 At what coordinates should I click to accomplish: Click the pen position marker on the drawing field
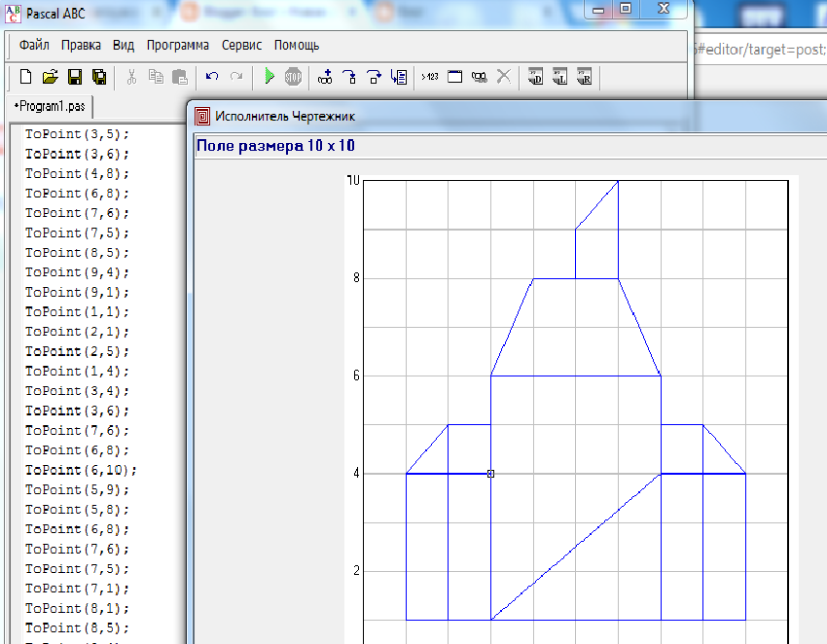(490, 474)
